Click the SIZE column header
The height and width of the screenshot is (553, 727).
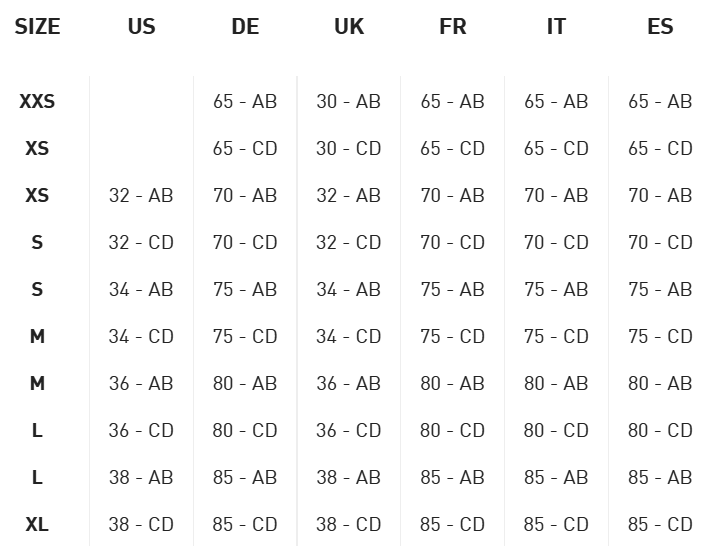point(37,27)
